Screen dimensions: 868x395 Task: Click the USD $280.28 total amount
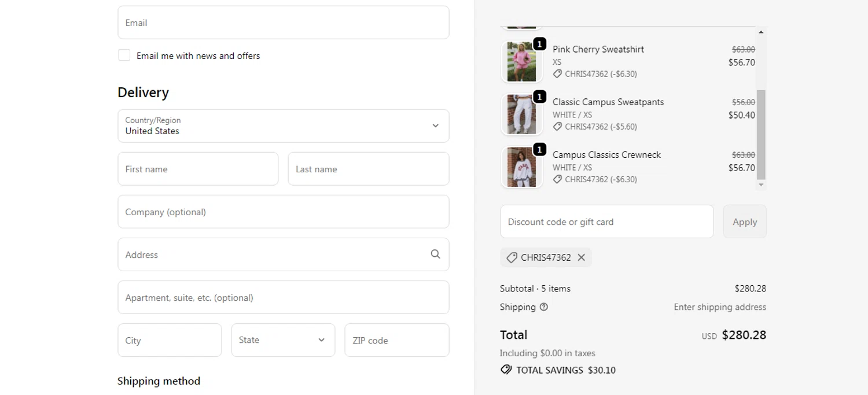pyautogui.click(x=734, y=335)
